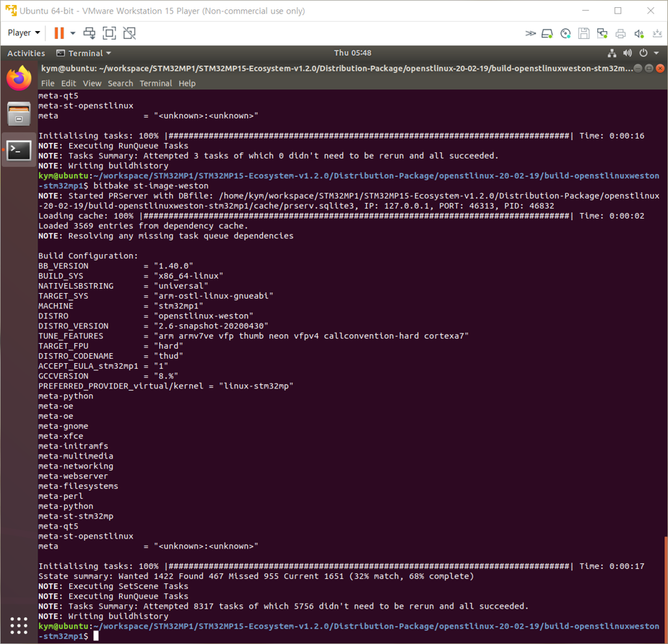
Task: Click the 'NOTE: Executing SetScene Tasks' line
Action: [x=113, y=586]
